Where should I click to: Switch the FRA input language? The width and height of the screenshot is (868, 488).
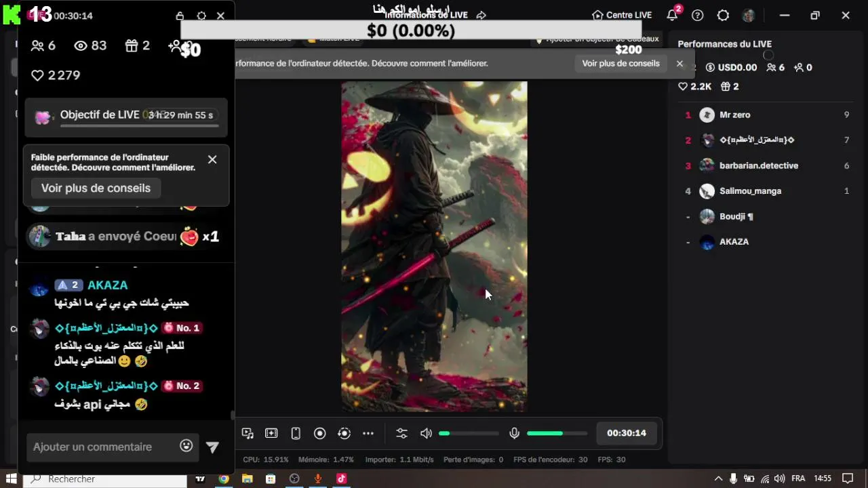(798, 479)
